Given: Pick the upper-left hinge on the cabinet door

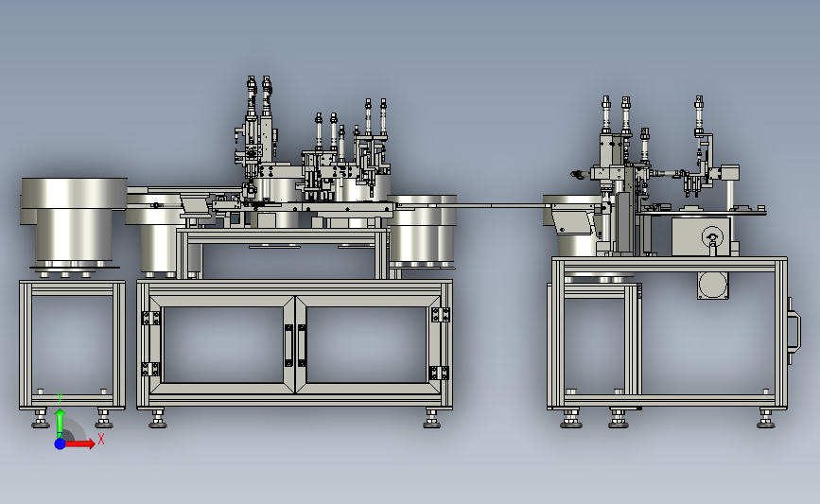Looking at the screenshot, I should (x=150, y=318).
